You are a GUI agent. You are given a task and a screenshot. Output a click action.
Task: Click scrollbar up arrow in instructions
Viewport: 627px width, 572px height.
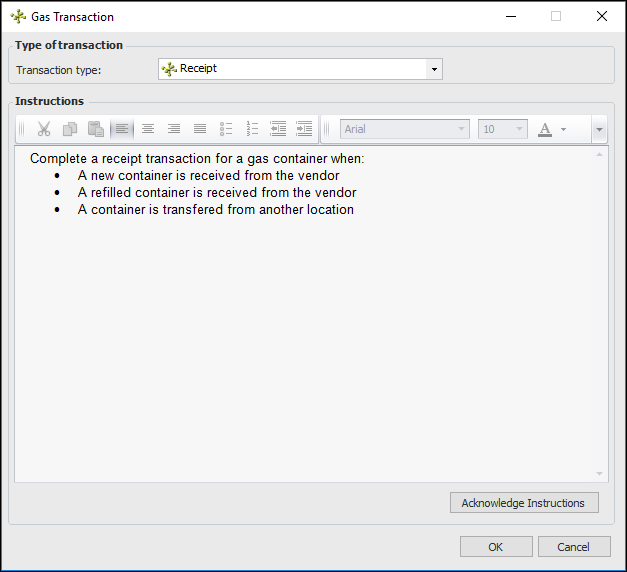(599, 154)
